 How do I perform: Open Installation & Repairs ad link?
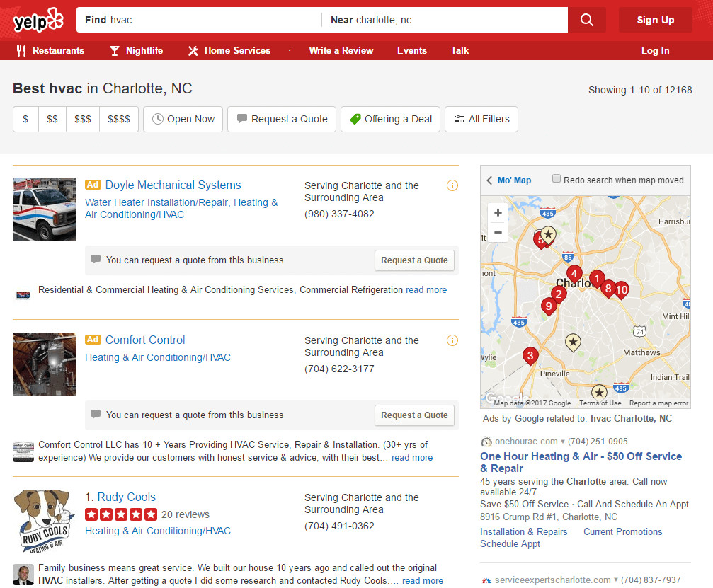[524, 531]
